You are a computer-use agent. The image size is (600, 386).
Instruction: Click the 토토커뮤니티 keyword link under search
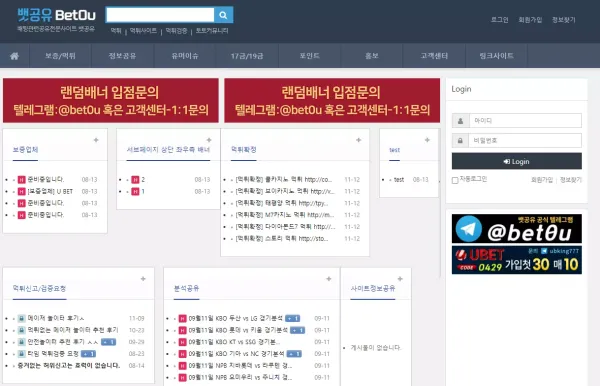point(212,31)
